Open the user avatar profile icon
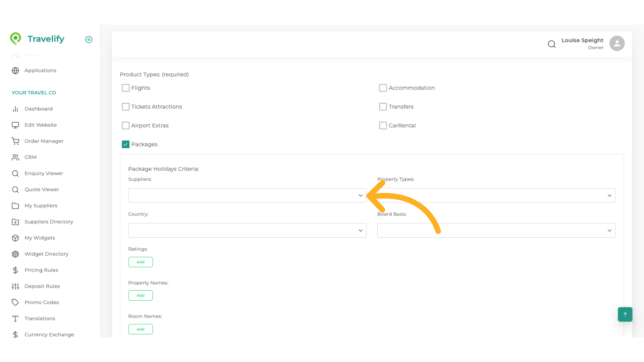 (617, 44)
